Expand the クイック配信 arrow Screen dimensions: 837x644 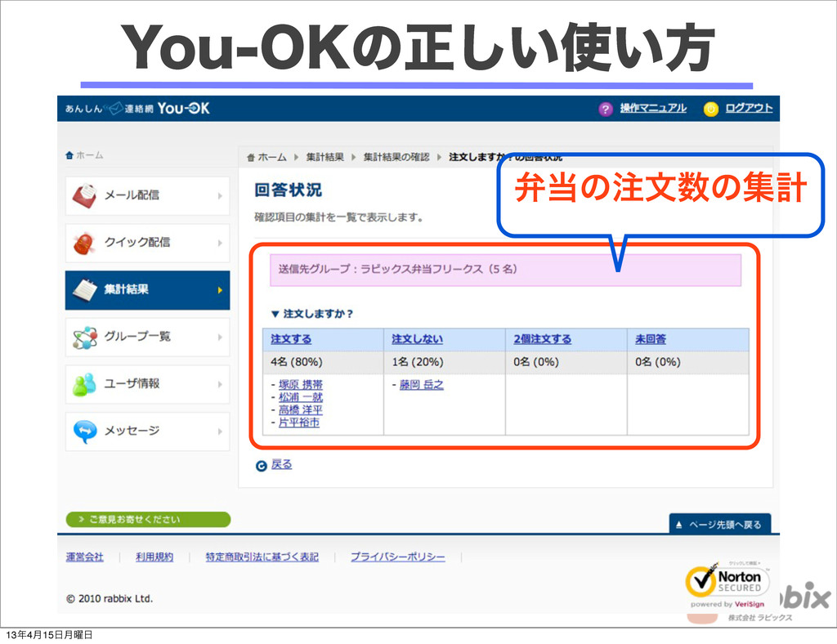[x=219, y=243]
